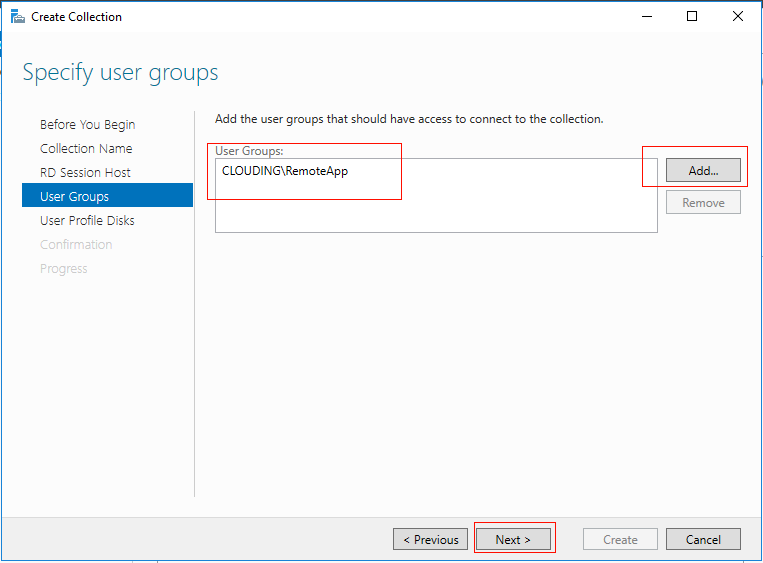Select CLOUDING\RemoteApp group entry
Screen dimensions: 763x563
[x=285, y=171]
